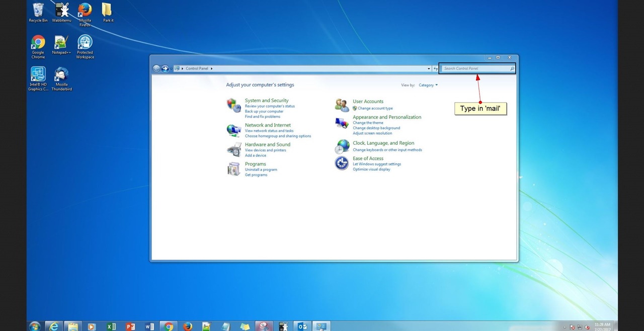Image resolution: width=644 pixels, height=331 pixels.
Task: Open the Programs box icon
Action: [x=234, y=169]
